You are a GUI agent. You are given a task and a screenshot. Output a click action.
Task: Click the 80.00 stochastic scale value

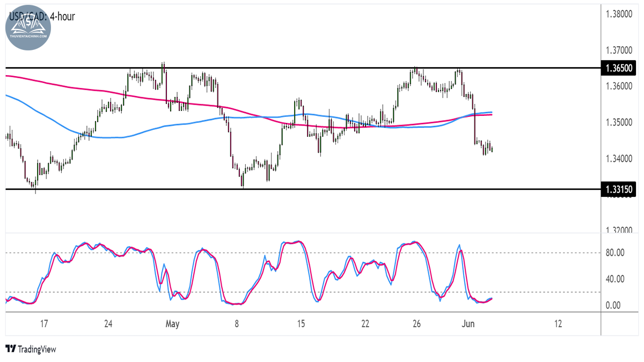click(x=614, y=253)
